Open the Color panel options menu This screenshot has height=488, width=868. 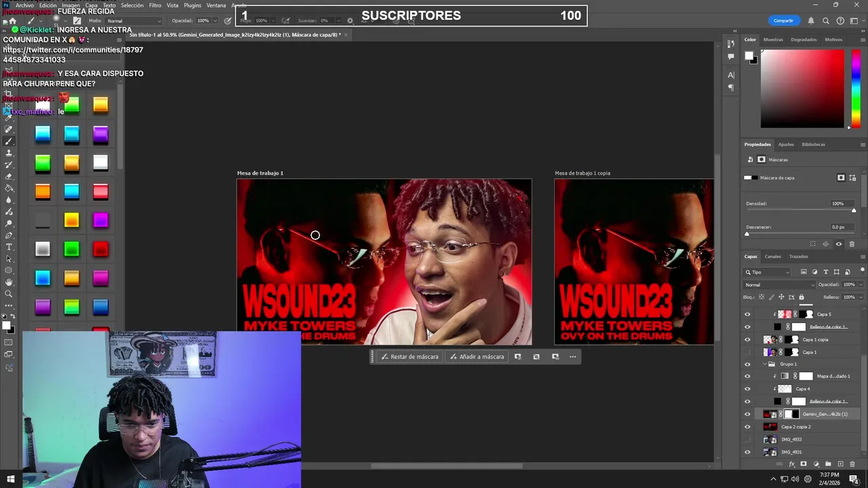coord(863,39)
